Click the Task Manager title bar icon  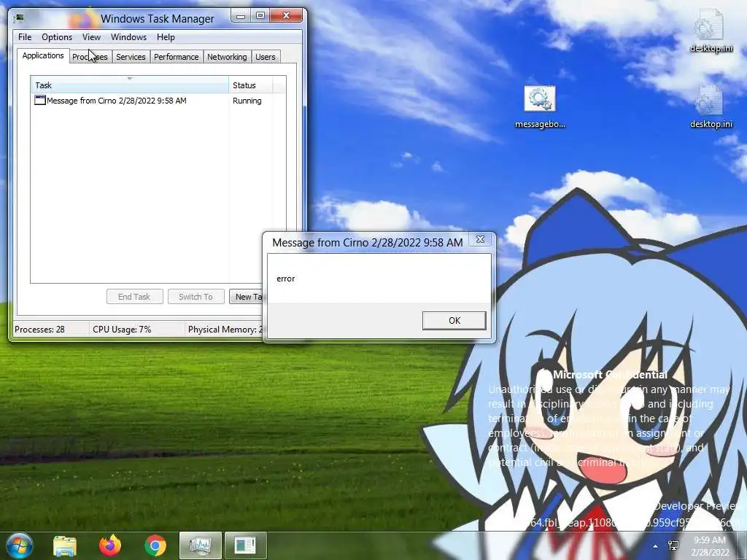pyautogui.click(x=19, y=18)
